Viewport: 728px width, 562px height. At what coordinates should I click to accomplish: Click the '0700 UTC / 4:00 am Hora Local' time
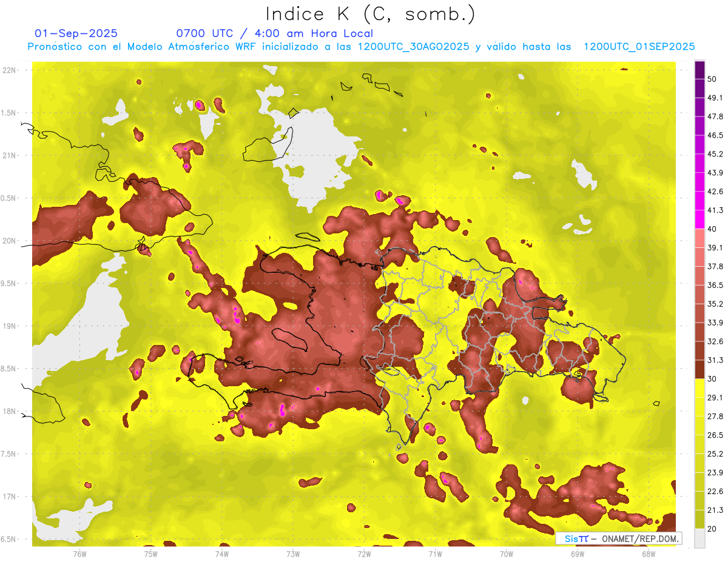point(274,33)
